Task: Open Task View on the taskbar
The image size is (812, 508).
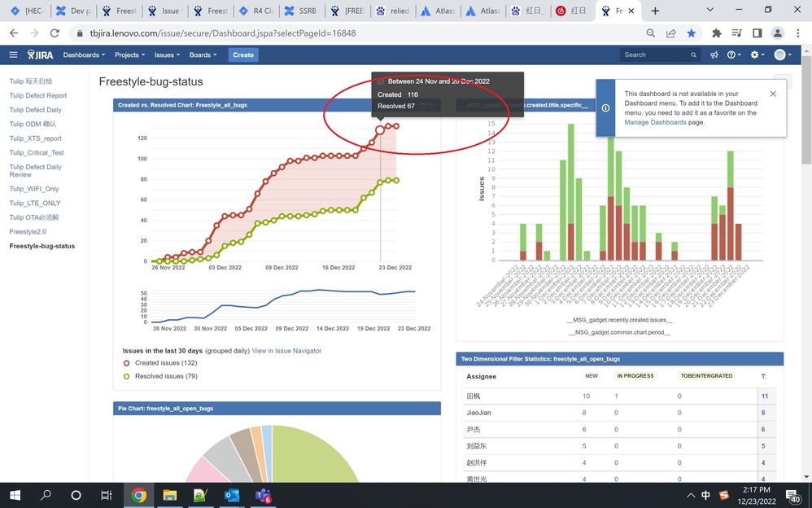Action: click(106, 496)
